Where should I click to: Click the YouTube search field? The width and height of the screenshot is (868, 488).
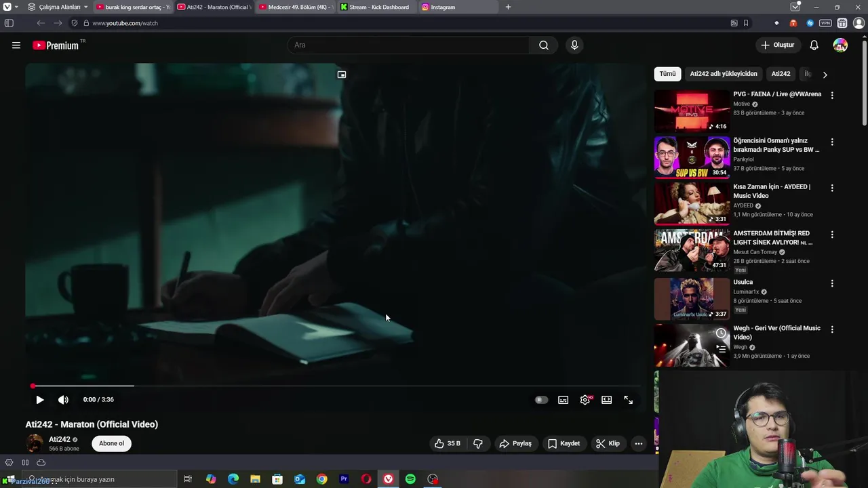coord(409,45)
